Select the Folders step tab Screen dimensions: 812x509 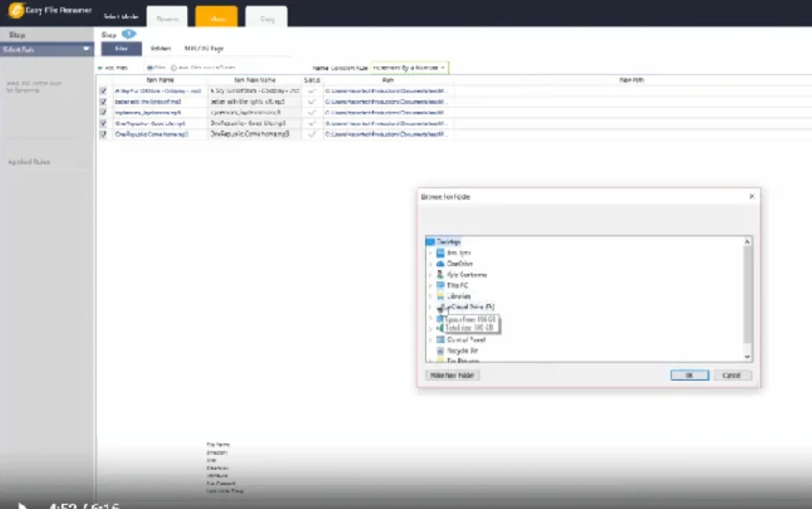[x=160, y=49]
